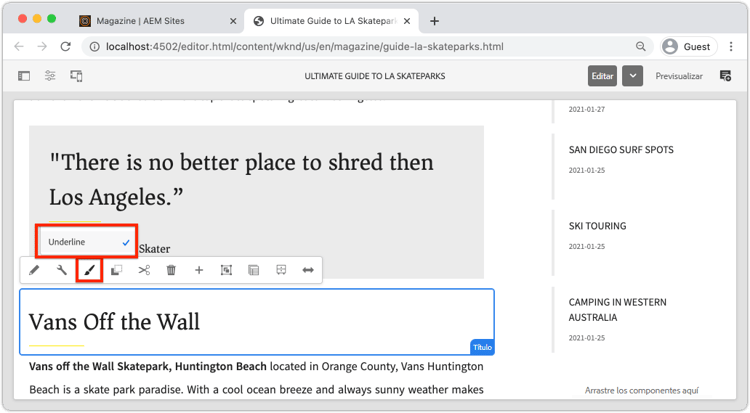Image resolution: width=750 pixels, height=413 pixels.
Task: Select the Vans Off the Wall title component
Action: (x=257, y=322)
